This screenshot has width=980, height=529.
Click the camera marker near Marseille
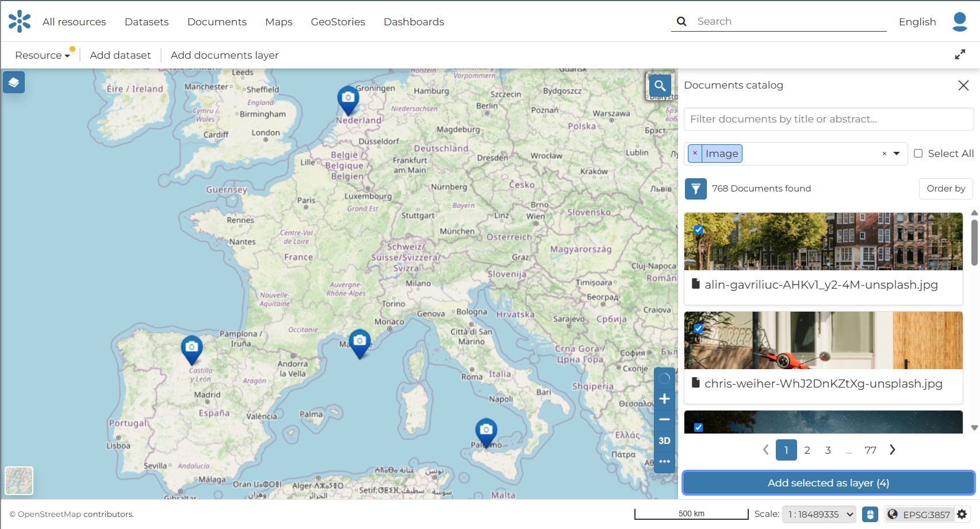[x=359, y=344]
